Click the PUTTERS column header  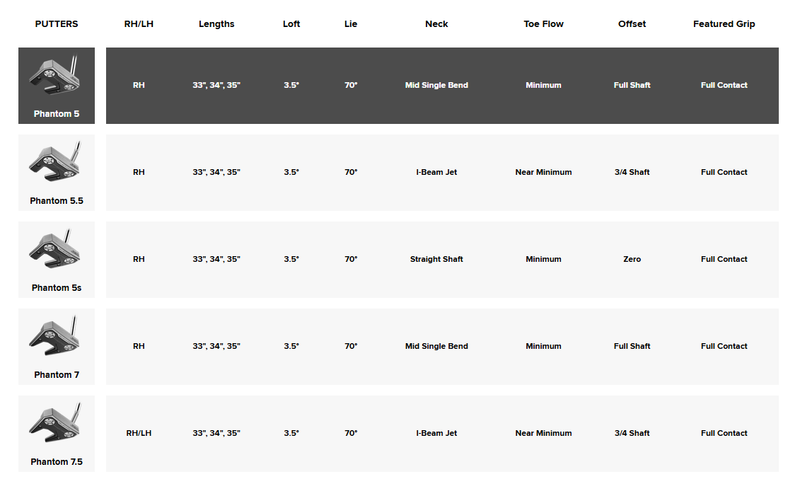pos(57,24)
